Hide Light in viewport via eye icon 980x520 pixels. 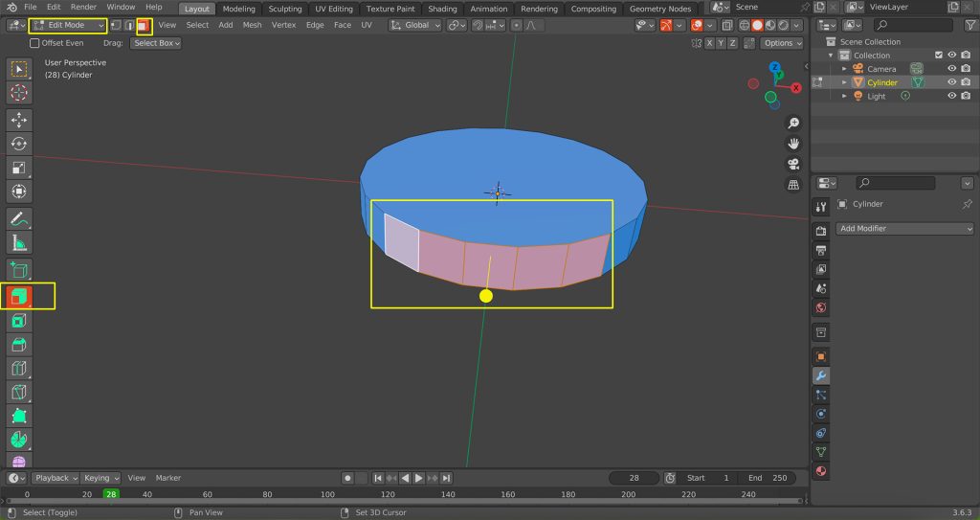(x=952, y=97)
